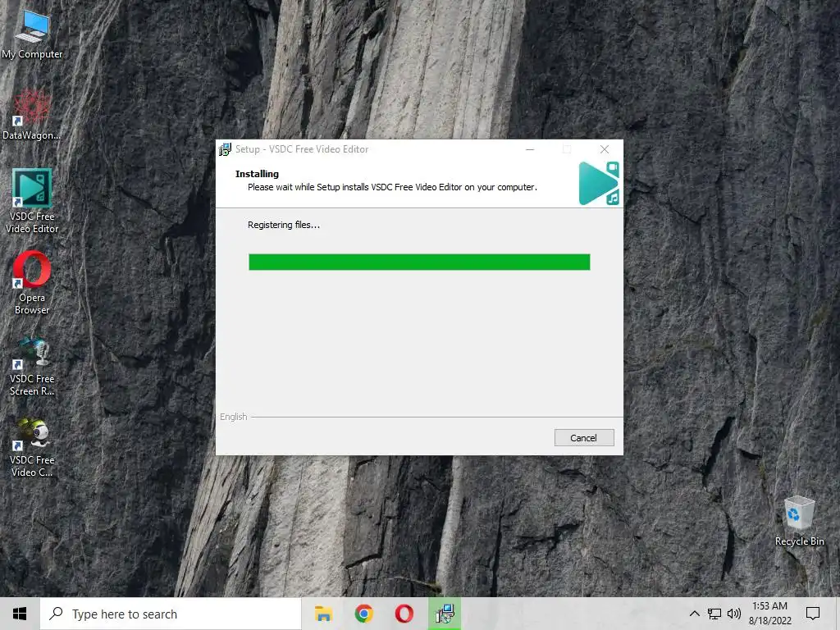Select the Recycle Bin icon
Image resolution: width=840 pixels, height=630 pixels.
[x=799, y=521]
